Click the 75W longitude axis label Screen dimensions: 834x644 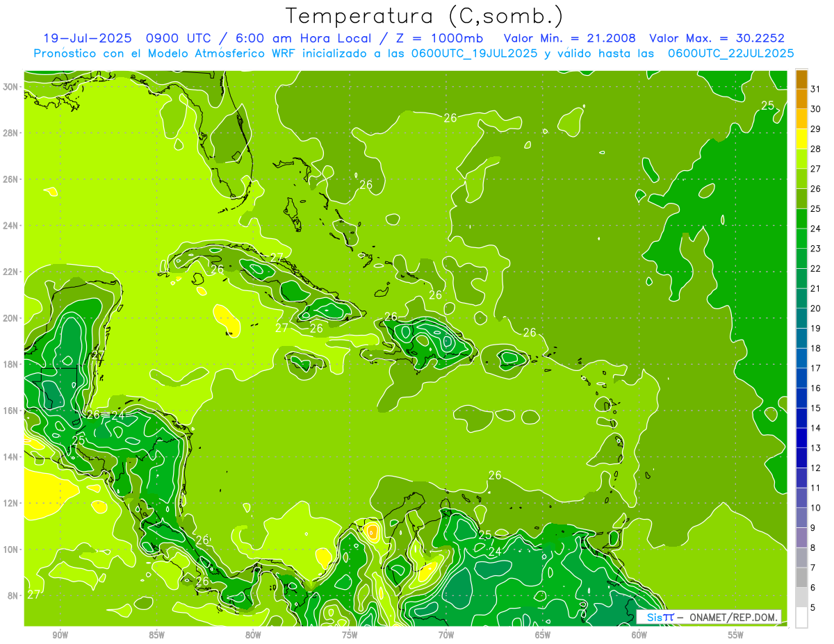350,635
